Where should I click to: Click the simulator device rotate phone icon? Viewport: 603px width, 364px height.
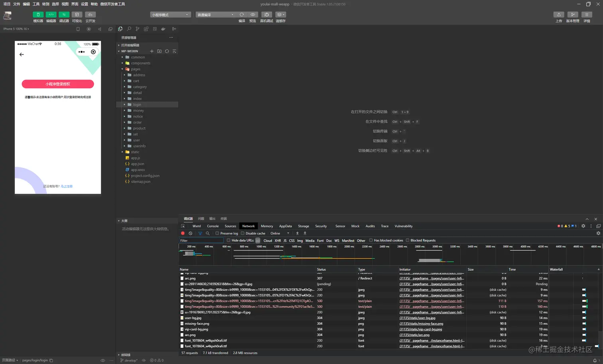[78, 29]
